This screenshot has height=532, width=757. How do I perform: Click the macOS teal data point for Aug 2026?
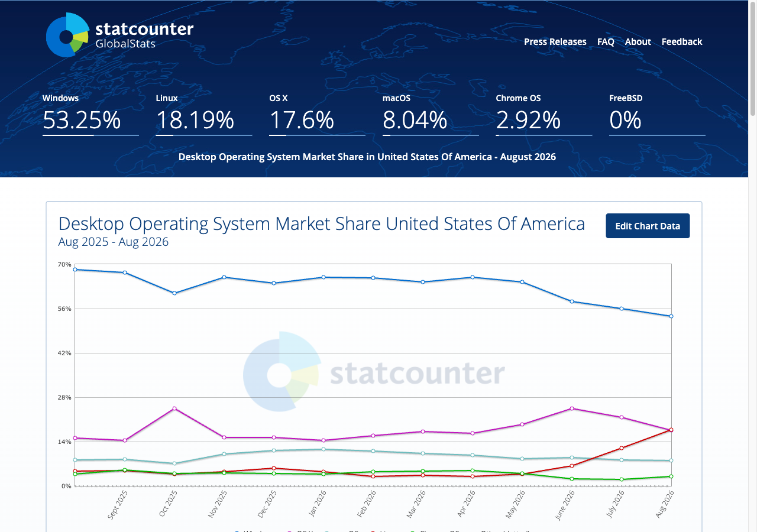(x=671, y=460)
